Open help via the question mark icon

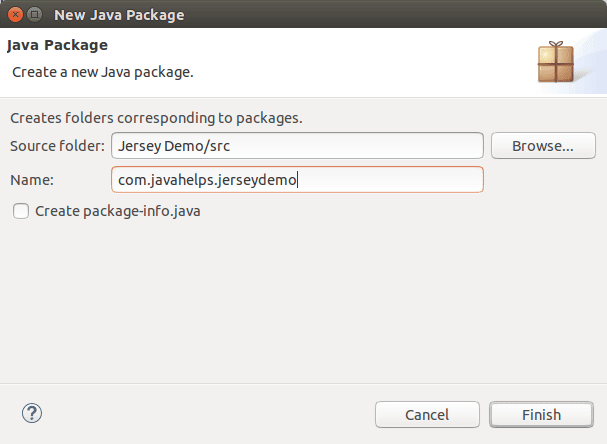pyautogui.click(x=32, y=413)
